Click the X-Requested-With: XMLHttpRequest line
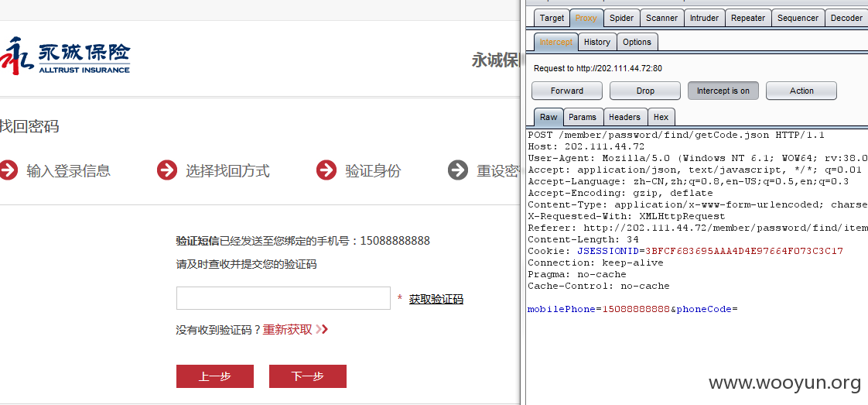Image resolution: width=868 pixels, height=405 pixels. tap(626, 216)
